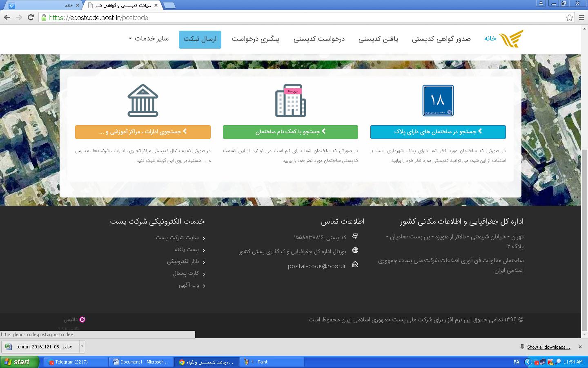Expand system tray hidden icons arrow
This screenshot has height=368, width=588.
tap(528, 362)
